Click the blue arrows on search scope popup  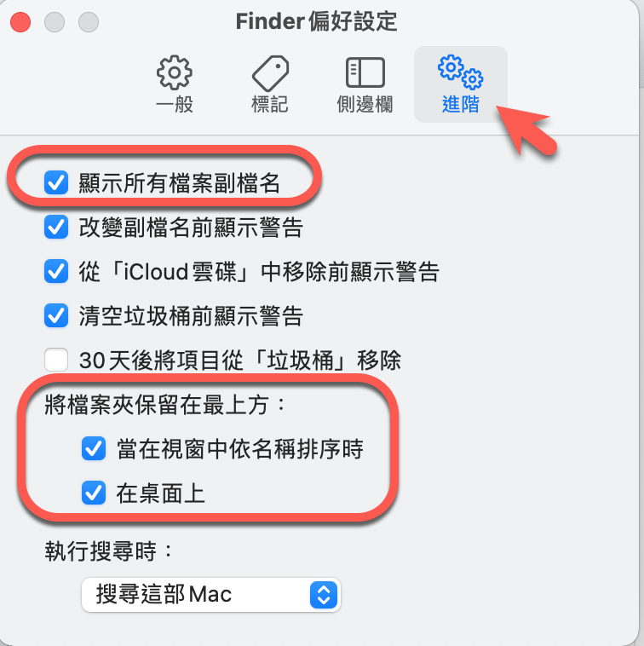(x=324, y=595)
